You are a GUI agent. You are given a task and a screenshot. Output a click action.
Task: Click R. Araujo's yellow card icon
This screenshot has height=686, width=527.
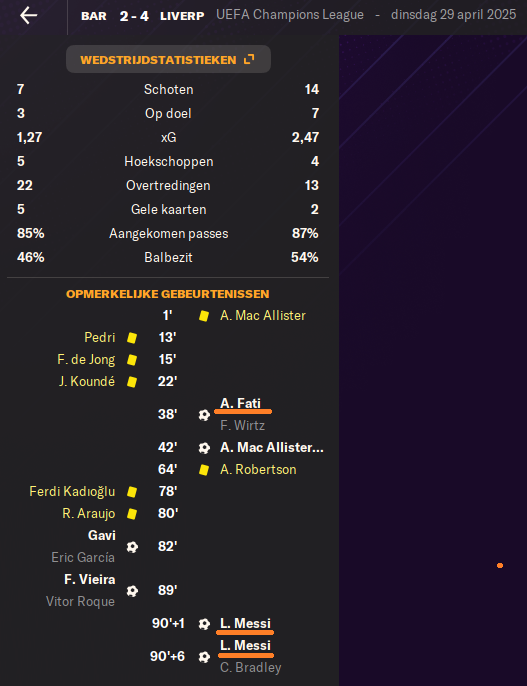pos(132,514)
